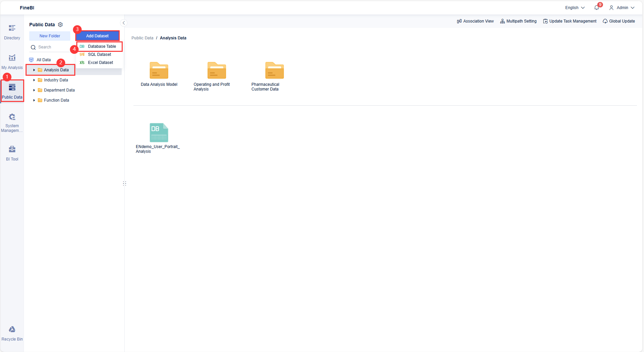Configure Multipath Setting
Screen dimensions: 644x352
click(518, 21)
